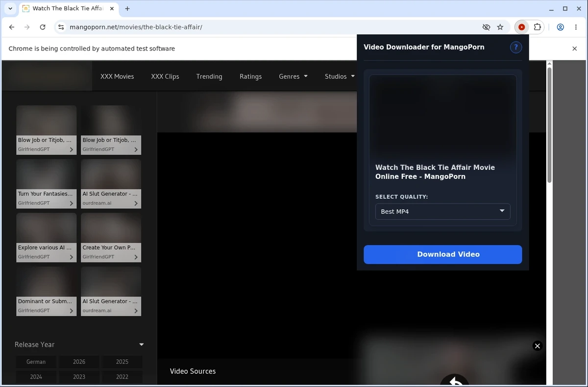
Task: Open the Chrome three-dot menu
Action: [x=576, y=27]
